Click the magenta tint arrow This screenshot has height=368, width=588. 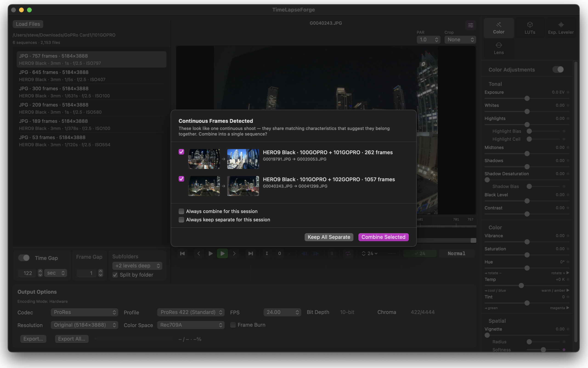(568, 308)
